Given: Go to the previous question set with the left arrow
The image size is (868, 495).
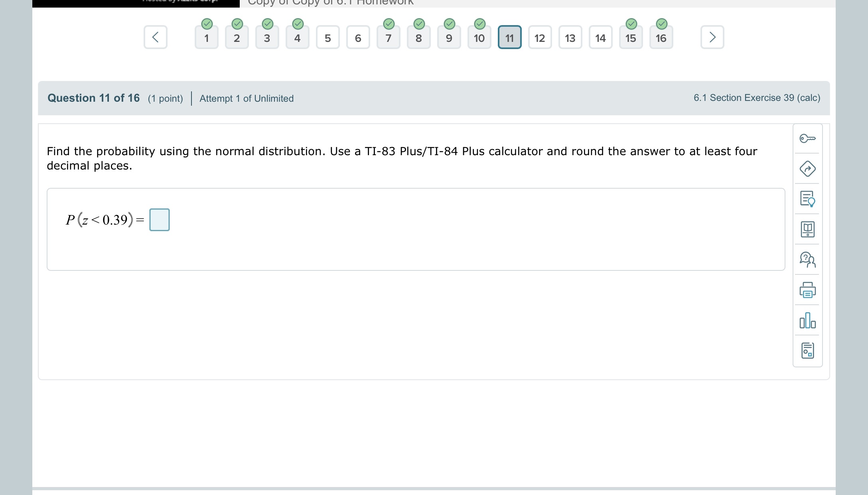Looking at the screenshot, I should tap(156, 37).
